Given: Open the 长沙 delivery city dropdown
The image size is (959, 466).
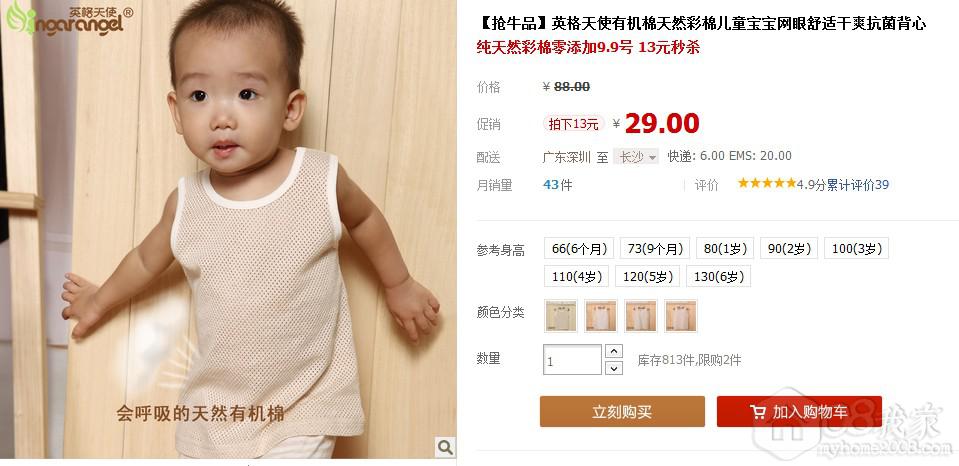Looking at the screenshot, I should pyautogui.click(x=636, y=157).
